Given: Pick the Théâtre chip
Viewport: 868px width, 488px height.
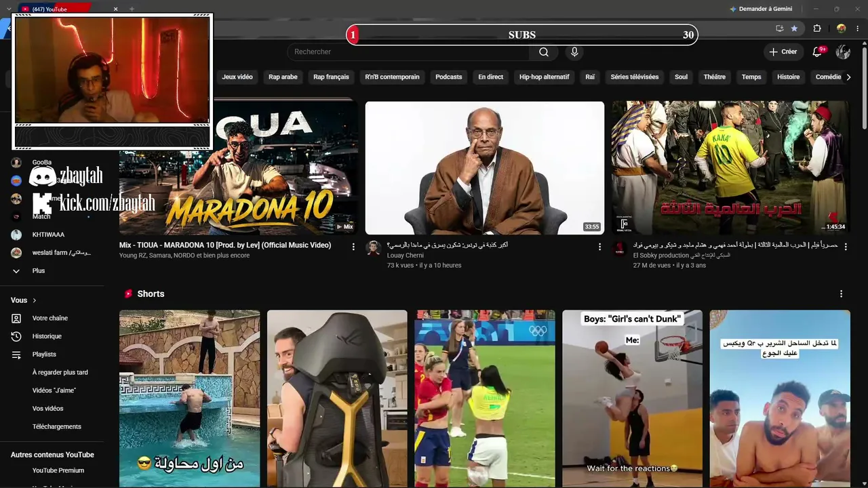Looking at the screenshot, I should 714,77.
